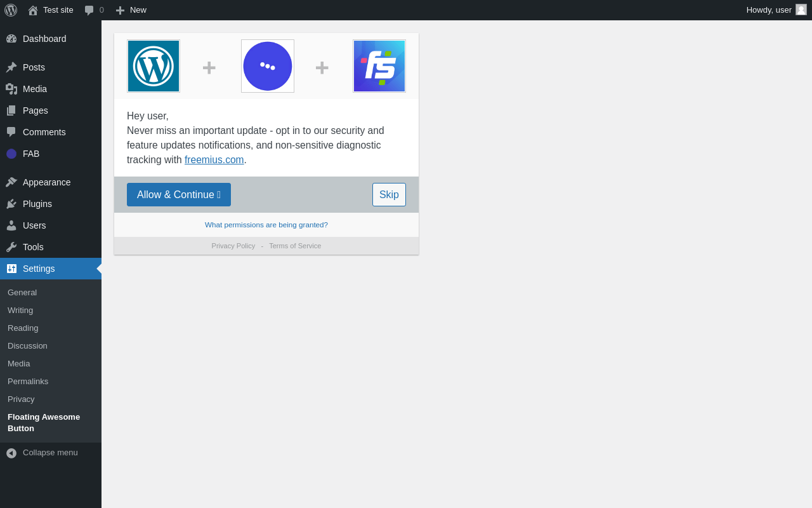Image resolution: width=812 pixels, height=508 pixels.
Task: Click the user avatar next to Howdy, user
Action: 801,10
